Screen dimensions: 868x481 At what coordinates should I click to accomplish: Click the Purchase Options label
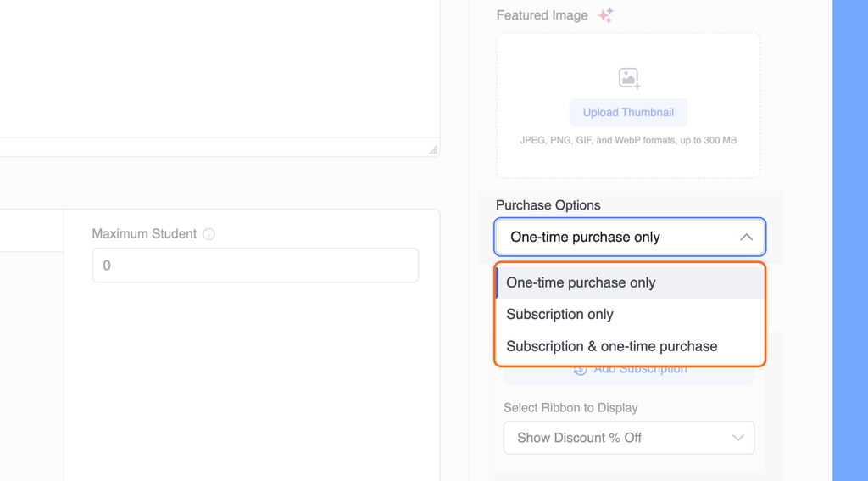pyautogui.click(x=548, y=205)
